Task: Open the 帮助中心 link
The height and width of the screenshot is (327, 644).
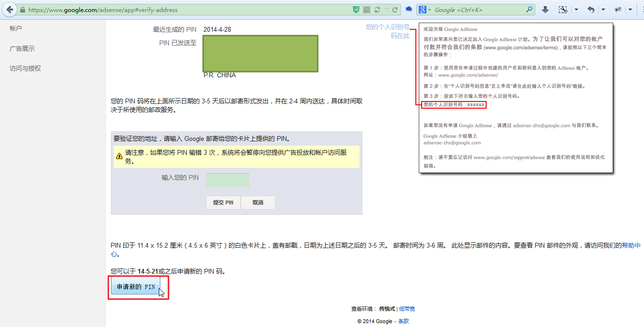Action: (631, 245)
